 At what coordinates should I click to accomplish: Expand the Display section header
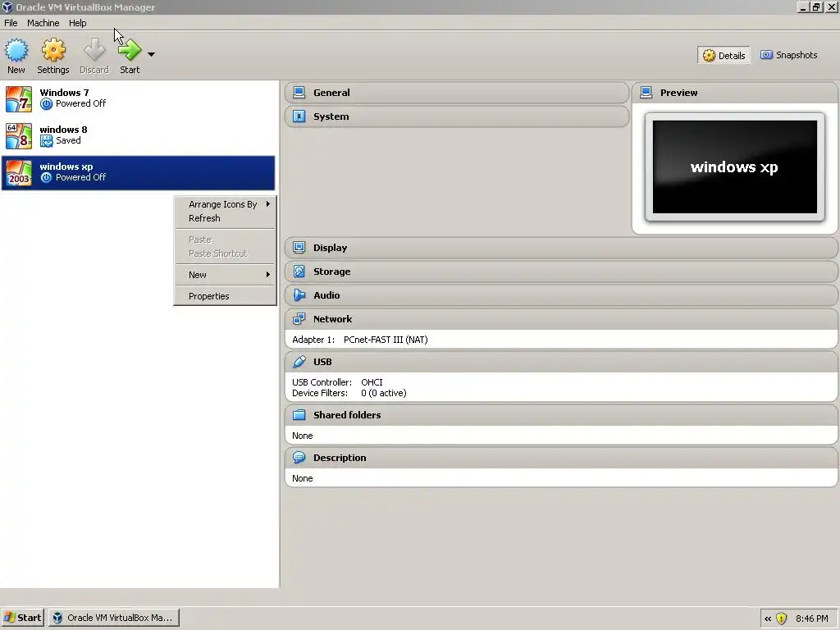(x=561, y=248)
